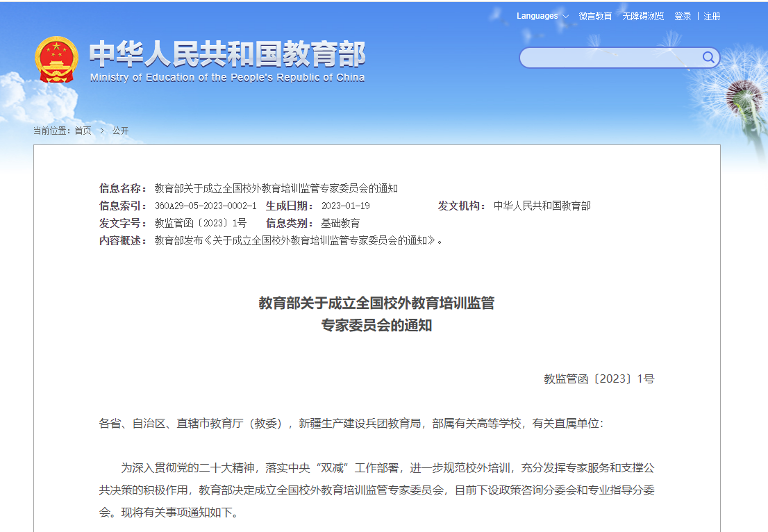Viewport: 768px width, 532px height.
Task: Focus the search input box
Action: (x=610, y=58)
